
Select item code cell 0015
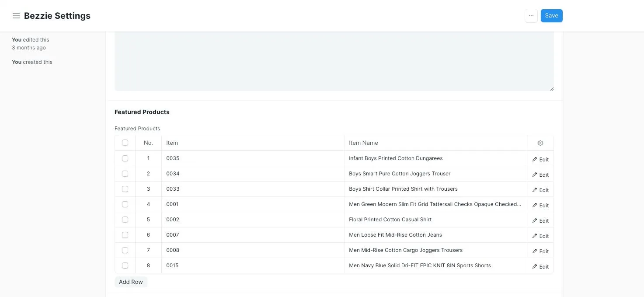pyautogui.click(x=253, y=266)
